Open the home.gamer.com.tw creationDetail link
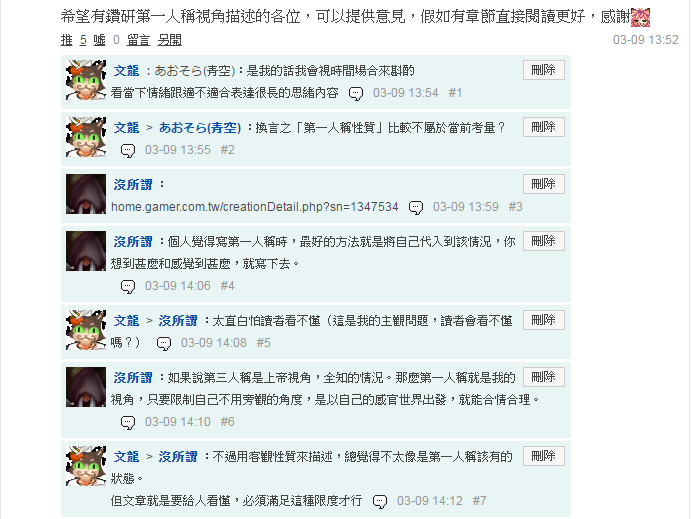The width and height of the screenshot is (691, 519). pyautogui.click(x=255, y=207)
